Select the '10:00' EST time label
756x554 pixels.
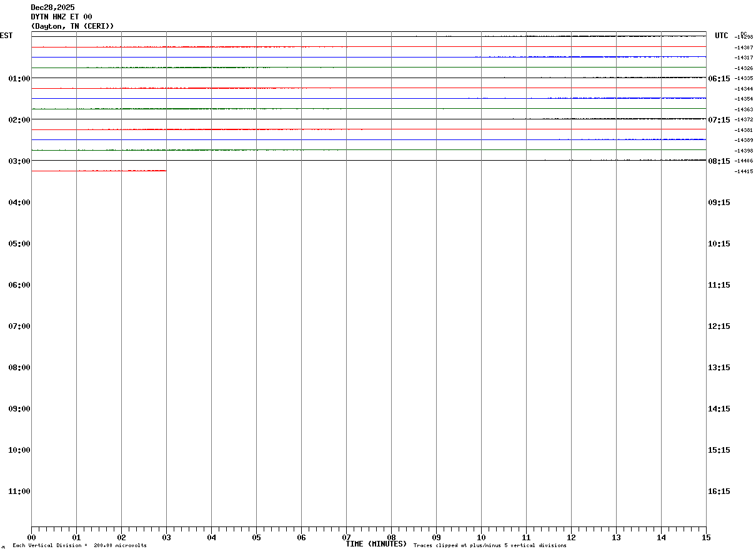coord(19,450)
